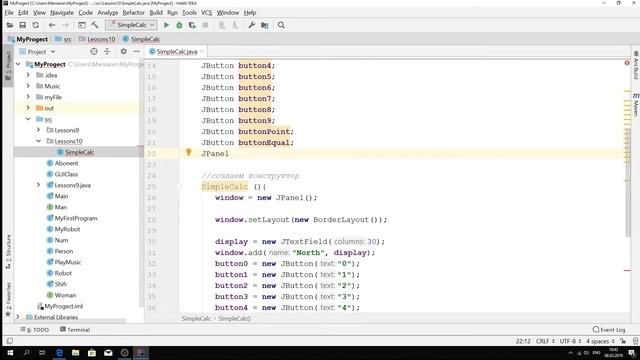This screenshot has height=360, width=640.
Task: Open the Event Log
Action: [609, 329]
